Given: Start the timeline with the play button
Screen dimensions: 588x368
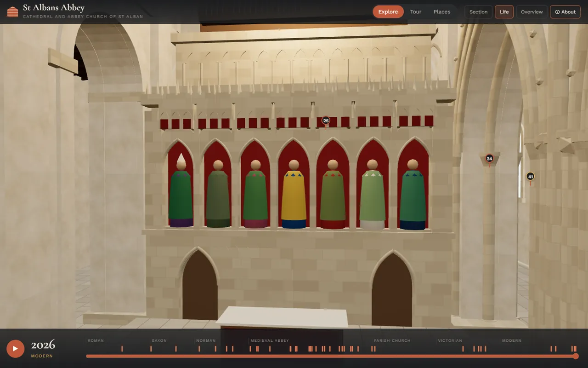Looking at the screenshot, I should click(15, 349).
